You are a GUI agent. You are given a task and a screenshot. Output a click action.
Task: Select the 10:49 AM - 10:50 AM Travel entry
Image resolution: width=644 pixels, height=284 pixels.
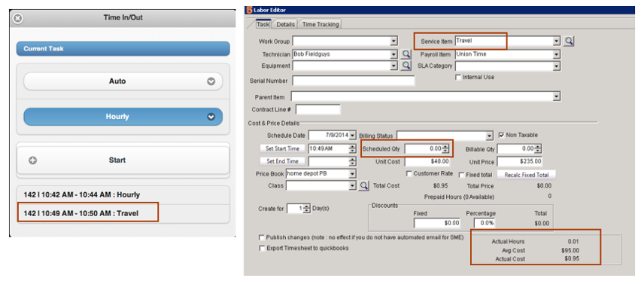pos(123,213)
